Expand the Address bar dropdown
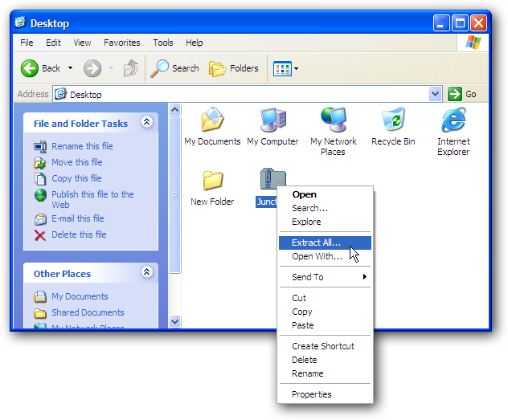The image size is (508, 420). (435, 94)
